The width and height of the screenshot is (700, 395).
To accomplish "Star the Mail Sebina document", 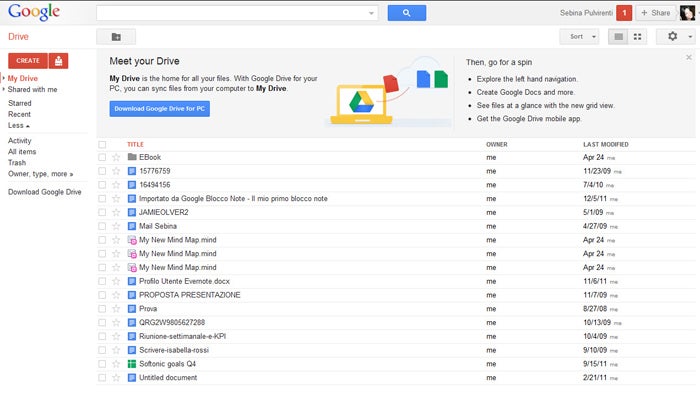I will [116, 226].
